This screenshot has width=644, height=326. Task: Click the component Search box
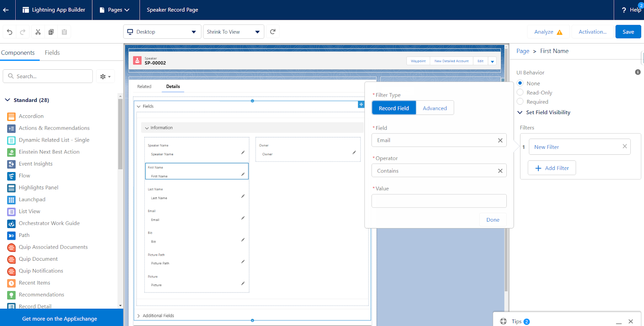tap(48, 76)
